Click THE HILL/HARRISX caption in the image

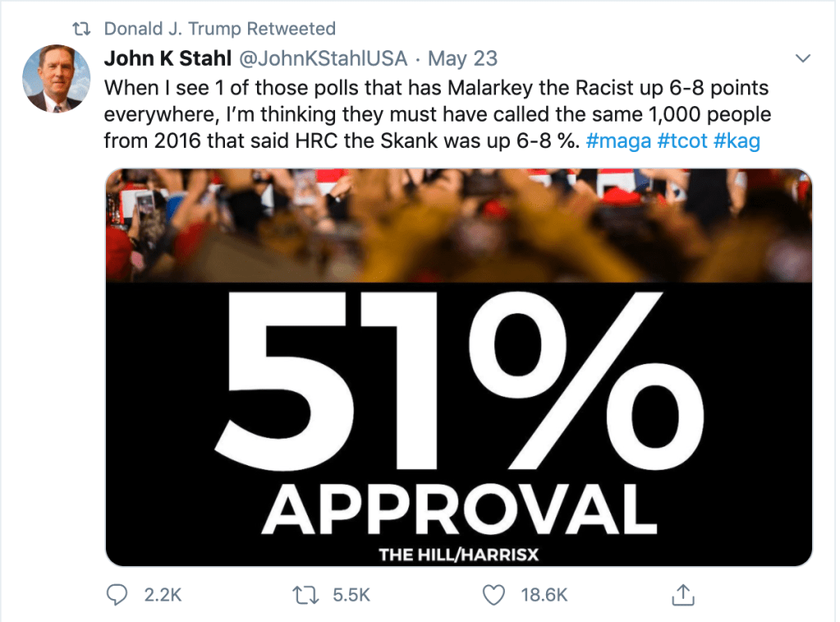(458, 555)
